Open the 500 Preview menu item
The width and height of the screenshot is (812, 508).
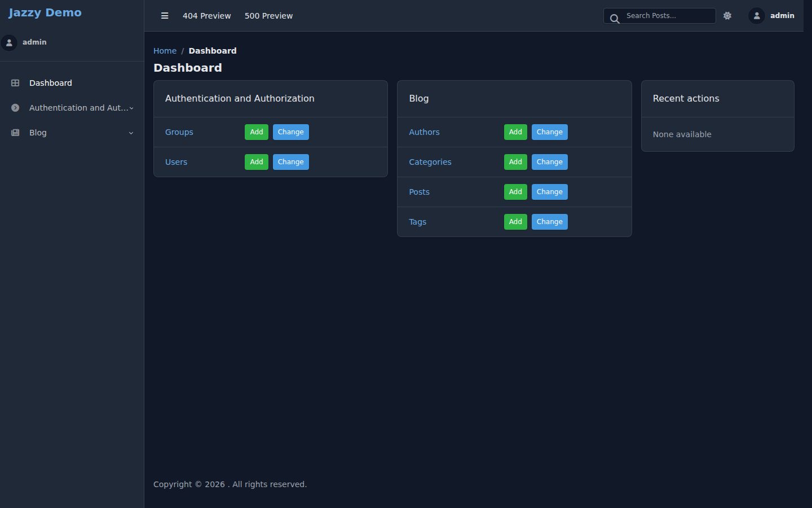click(268, 16)
